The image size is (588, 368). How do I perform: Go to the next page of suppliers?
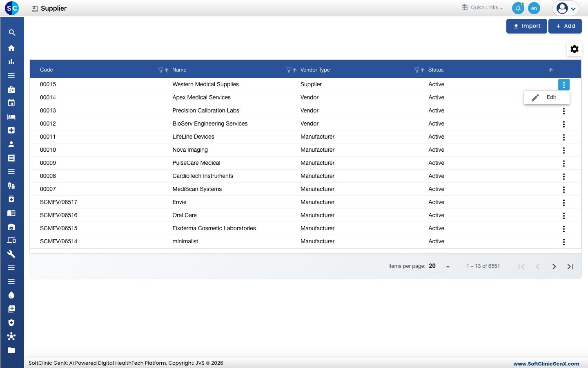click(554, 267)
